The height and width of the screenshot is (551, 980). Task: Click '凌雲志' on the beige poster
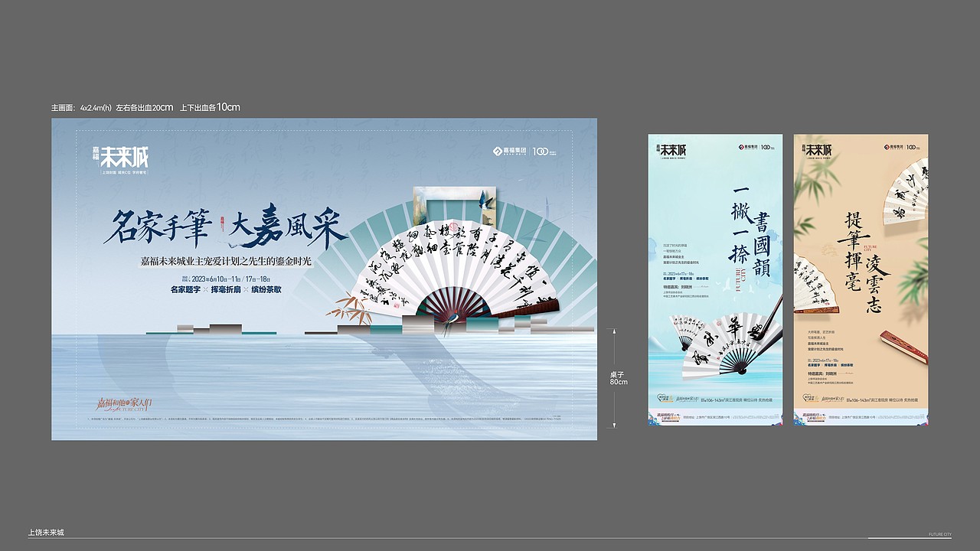point(876,285)
